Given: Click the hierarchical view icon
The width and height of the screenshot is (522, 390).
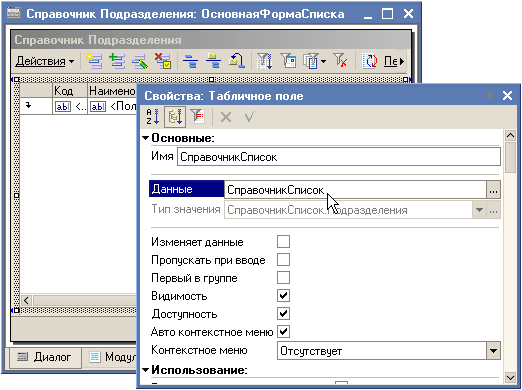Looking at the screenshot, I should (190, 61).
